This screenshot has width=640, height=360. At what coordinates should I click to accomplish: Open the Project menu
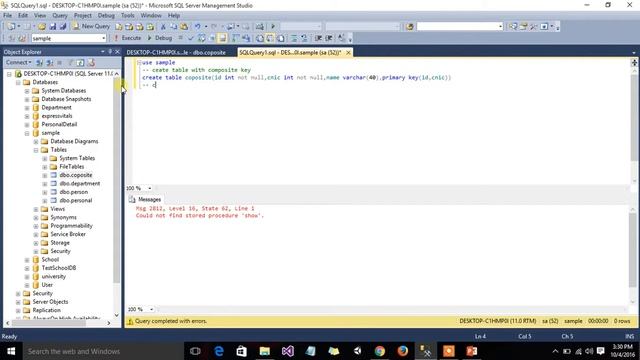[x=82, y=16]
